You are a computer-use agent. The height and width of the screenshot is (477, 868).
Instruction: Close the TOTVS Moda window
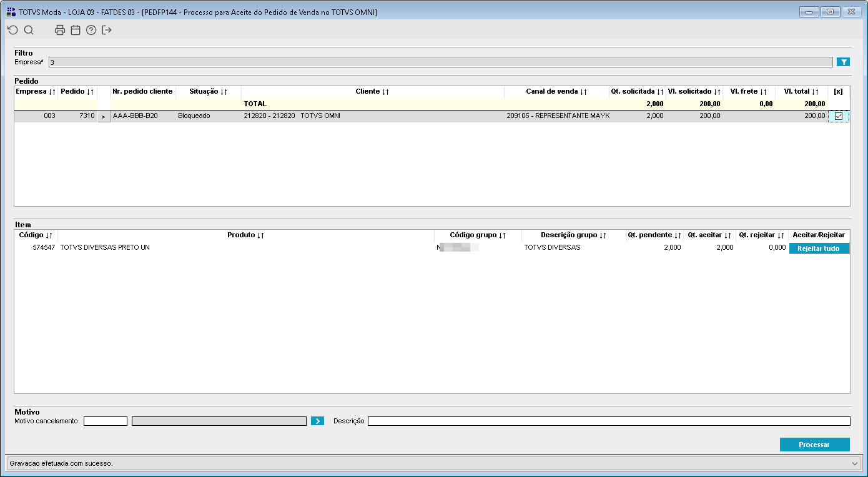point(851,12)
